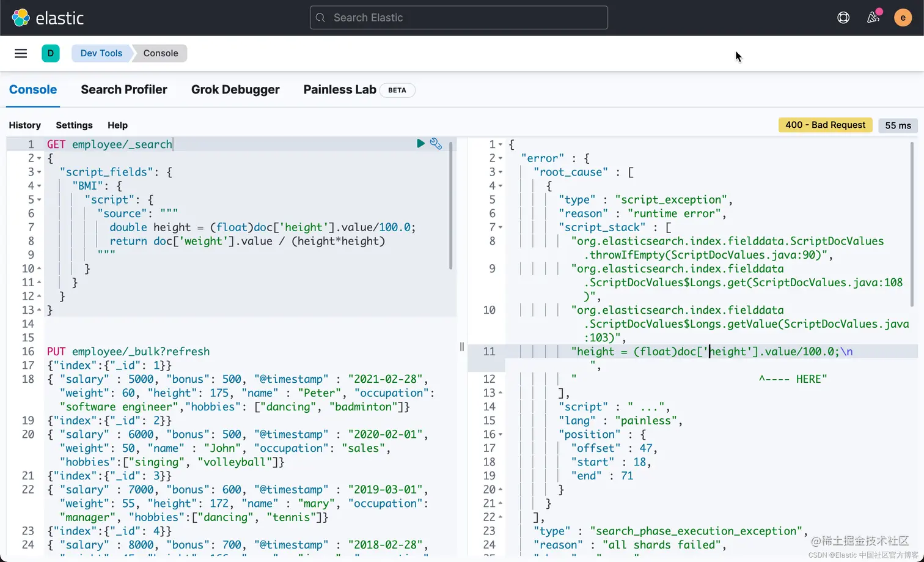Click the {"index":{"_id": 3}} line
924x562 pixels.
tap(109, 476)
